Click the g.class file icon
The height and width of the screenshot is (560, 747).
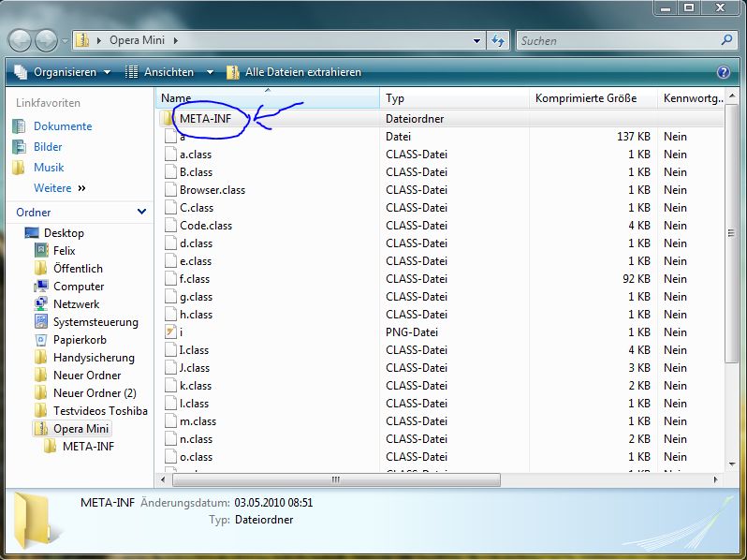click(170, 297)
